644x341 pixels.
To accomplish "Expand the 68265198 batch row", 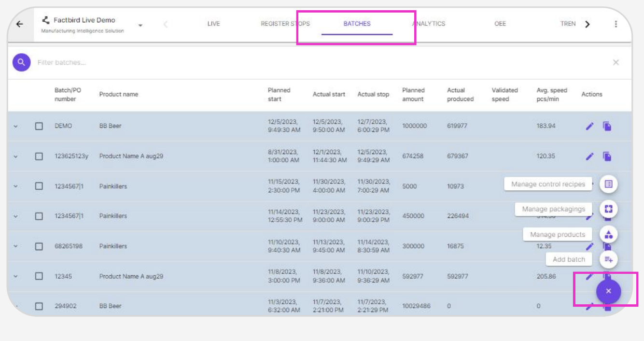I will coord(15,246).
